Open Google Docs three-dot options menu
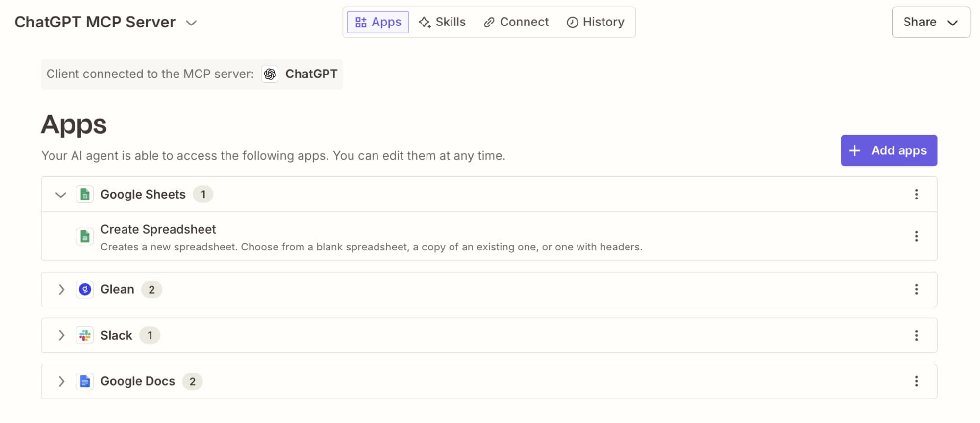The image size is (980, 423). (x=916, y=382)
